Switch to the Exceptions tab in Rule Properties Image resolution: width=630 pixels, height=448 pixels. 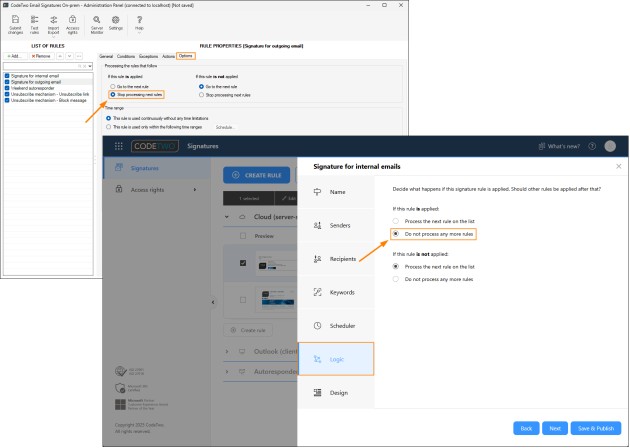click(148, 56)
